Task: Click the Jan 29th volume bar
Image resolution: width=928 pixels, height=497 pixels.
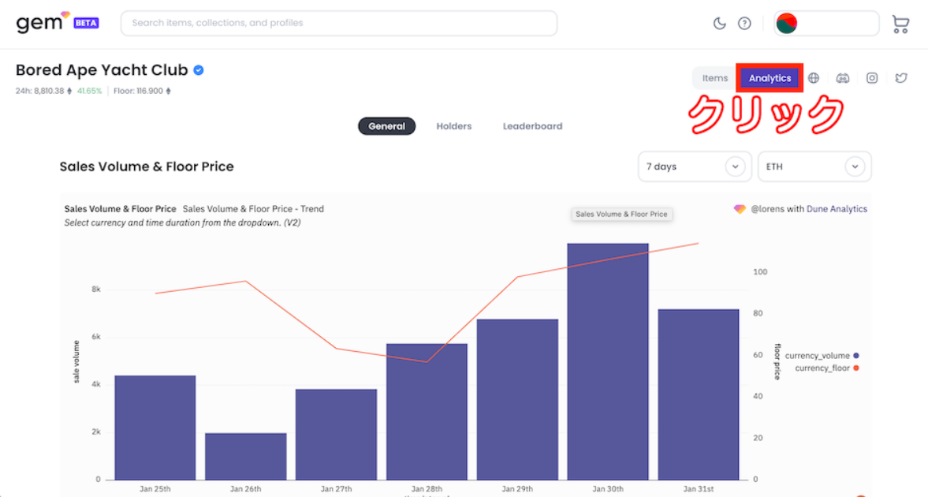Action: 517,399
